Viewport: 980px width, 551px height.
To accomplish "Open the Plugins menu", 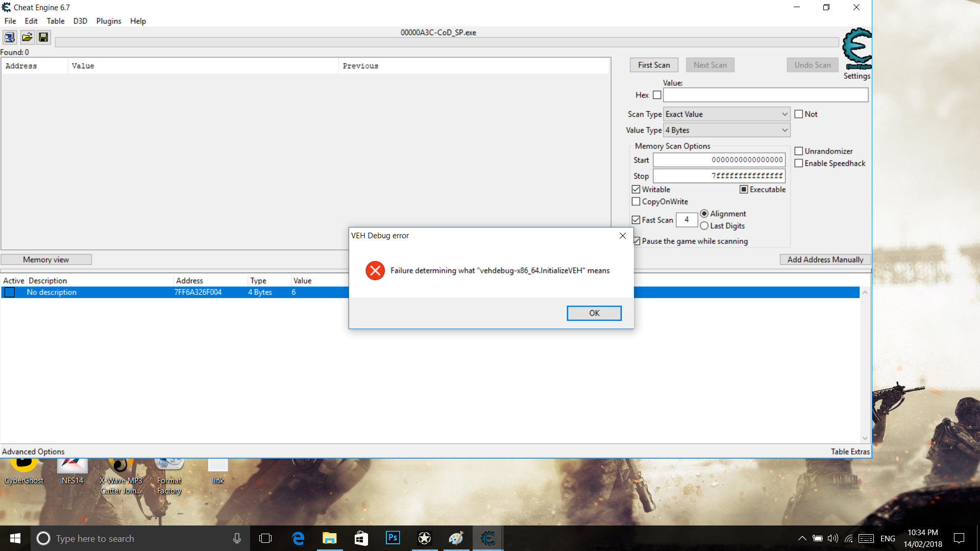I will pos(109,21).
